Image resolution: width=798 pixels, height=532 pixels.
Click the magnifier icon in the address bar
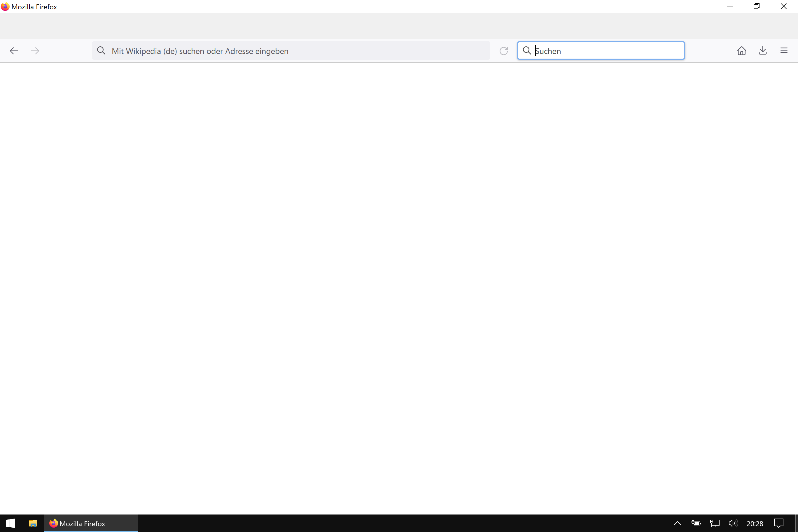[101, 51]
